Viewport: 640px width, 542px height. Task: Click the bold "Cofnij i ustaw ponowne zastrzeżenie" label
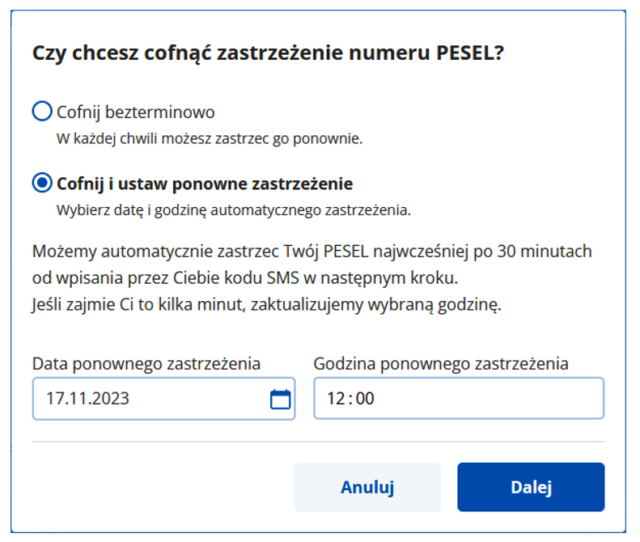coord(204,184)
